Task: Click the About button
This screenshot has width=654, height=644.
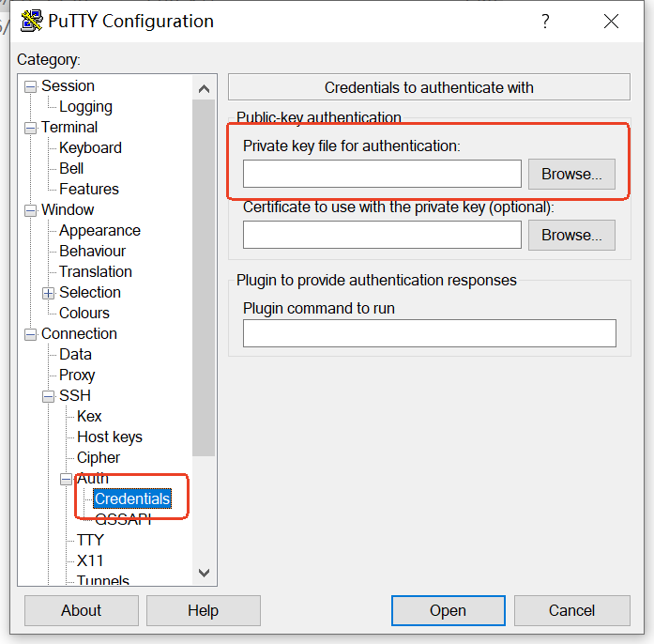Action: (x=81, y=610)
